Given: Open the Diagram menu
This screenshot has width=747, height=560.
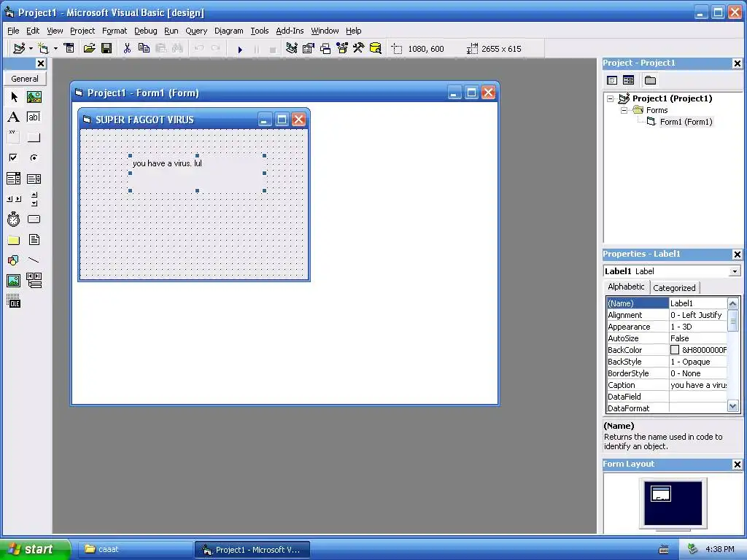Looking at the screenshot, I should [228, 31].
